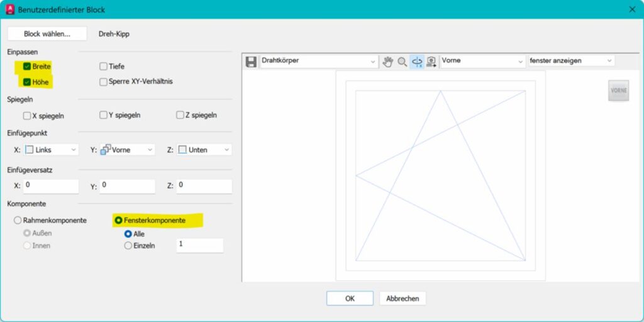Select Rahmenkomponente radio button
Viewport: 644px width, 322px height.
pos(18,221)
